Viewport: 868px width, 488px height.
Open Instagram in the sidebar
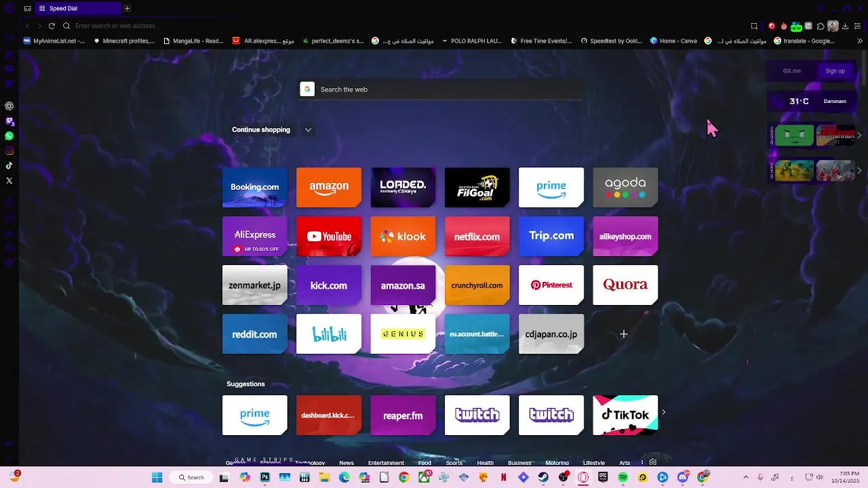(x=9, y=151)
